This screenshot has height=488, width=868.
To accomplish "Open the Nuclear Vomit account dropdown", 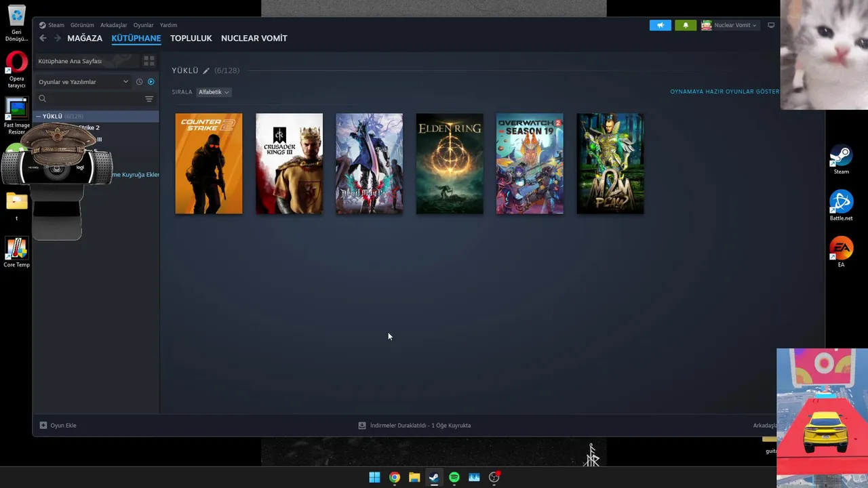I will (x=735, y=25).
